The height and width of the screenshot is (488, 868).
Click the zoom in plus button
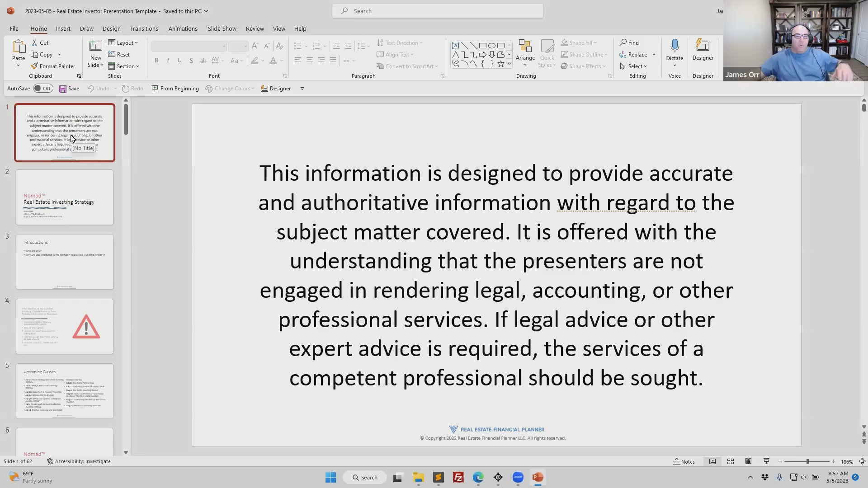pyautogui.click(x=833, y=461)
